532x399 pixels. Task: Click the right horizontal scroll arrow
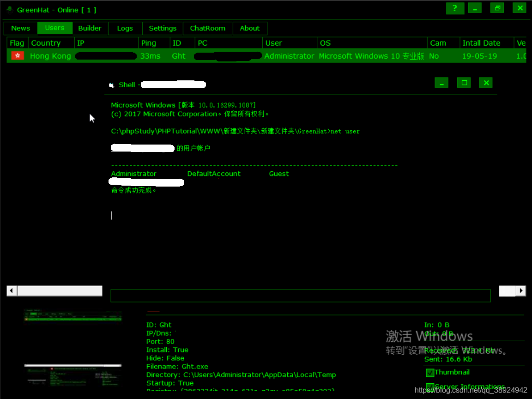coord(521,291)
